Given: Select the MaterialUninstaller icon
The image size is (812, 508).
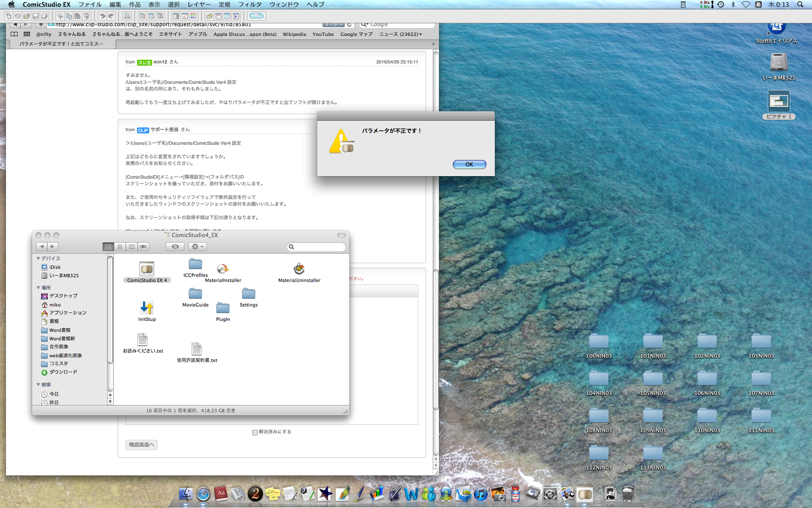Looking at the screenshot, I should point(299,269).
